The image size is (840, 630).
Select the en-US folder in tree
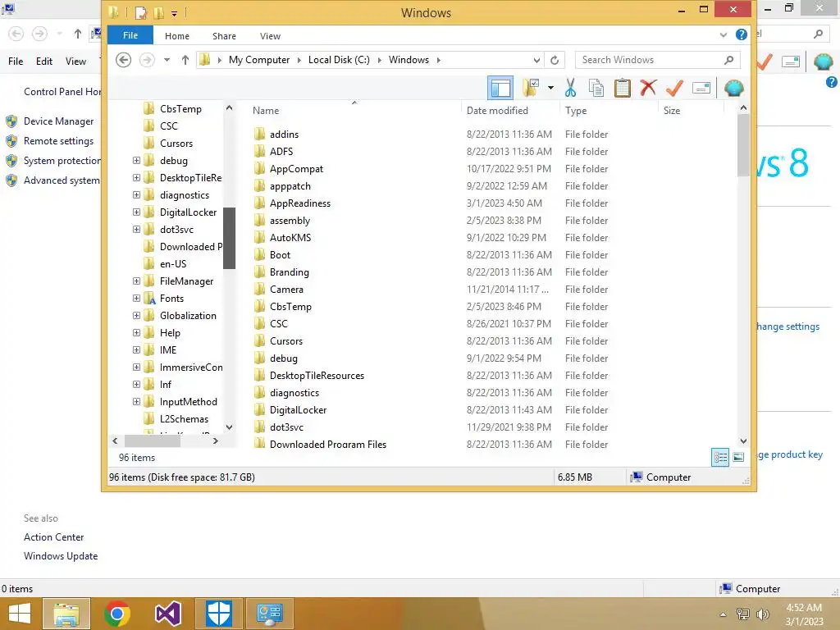173,263
